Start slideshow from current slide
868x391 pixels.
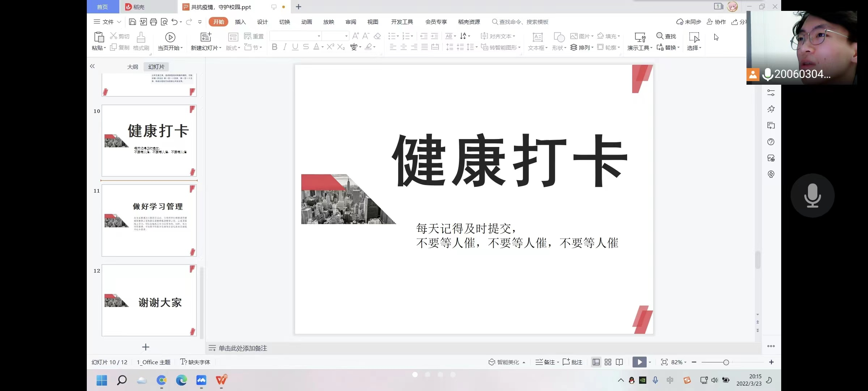click(170, 37)
